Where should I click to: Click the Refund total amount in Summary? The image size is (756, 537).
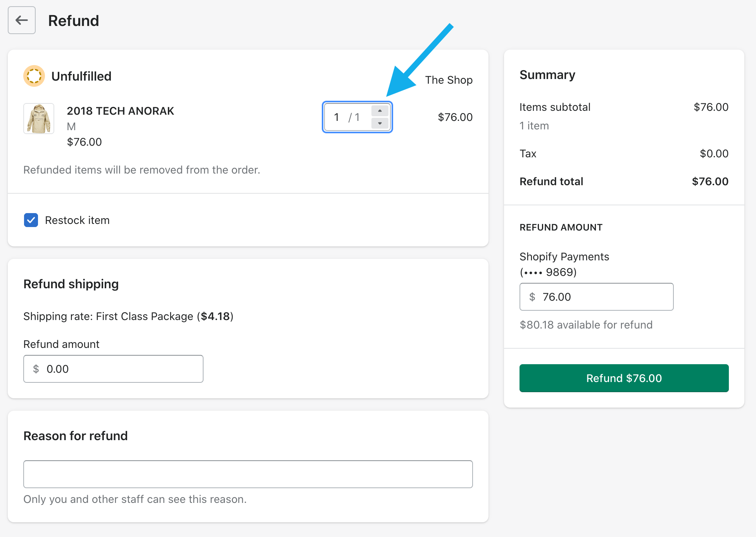pos(710,181)
